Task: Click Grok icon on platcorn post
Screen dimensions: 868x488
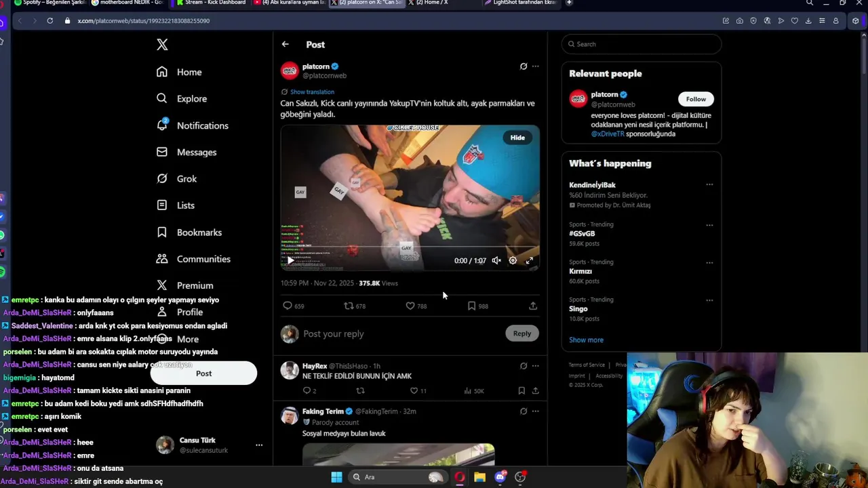Action: [524, 66]
